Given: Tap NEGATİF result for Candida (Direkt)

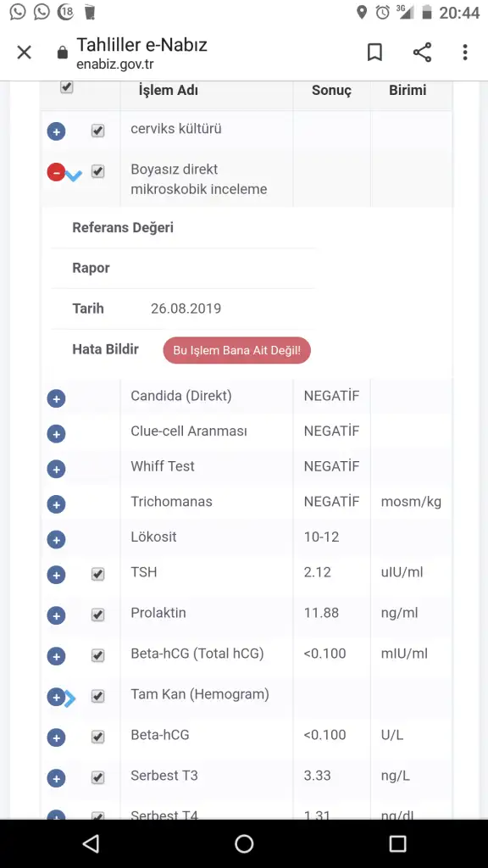Looking at the screenshot, I should [331, 396].
